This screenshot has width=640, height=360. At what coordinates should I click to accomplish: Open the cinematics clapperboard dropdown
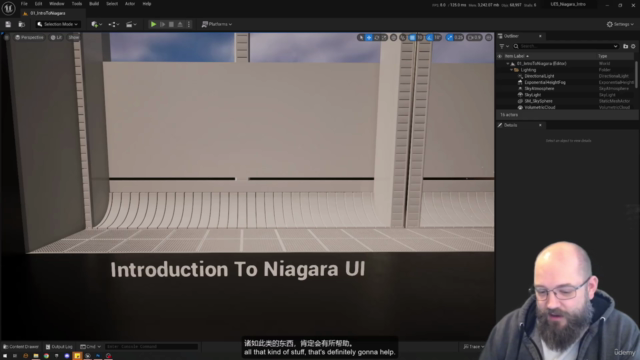pyautogui.click(x=131, y=24)
